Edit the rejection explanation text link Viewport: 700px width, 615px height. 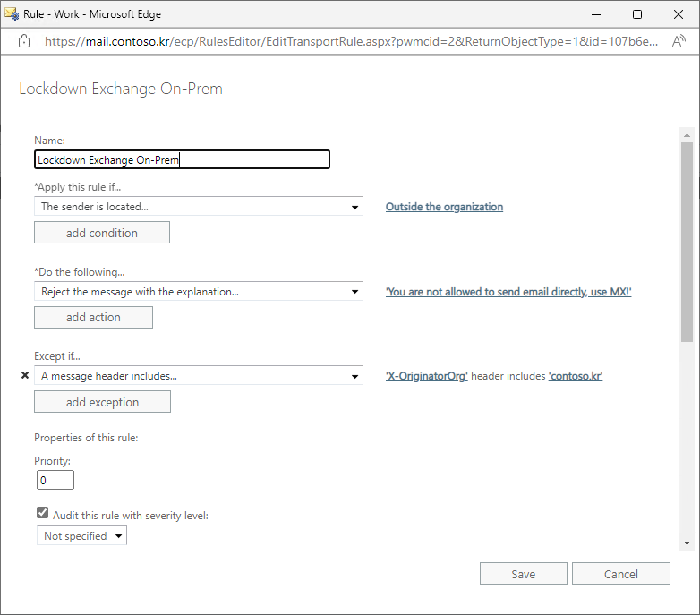click(508, 292)
